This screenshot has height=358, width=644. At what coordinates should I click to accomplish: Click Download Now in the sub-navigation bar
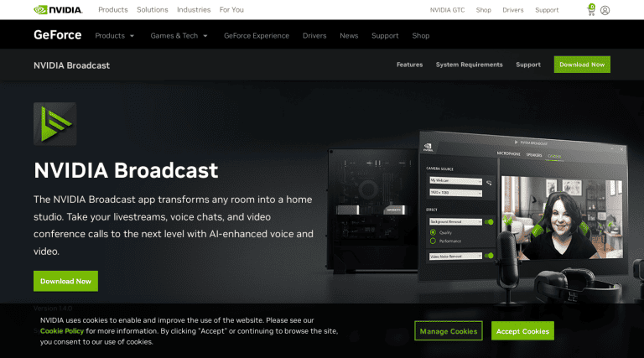pos(582,65)
